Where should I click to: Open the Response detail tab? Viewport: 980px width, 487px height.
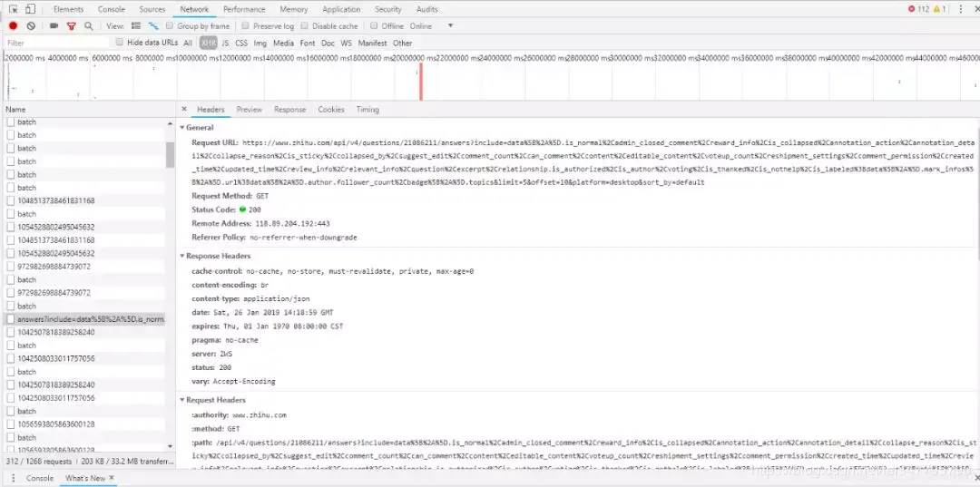click(x=290, y=109)
